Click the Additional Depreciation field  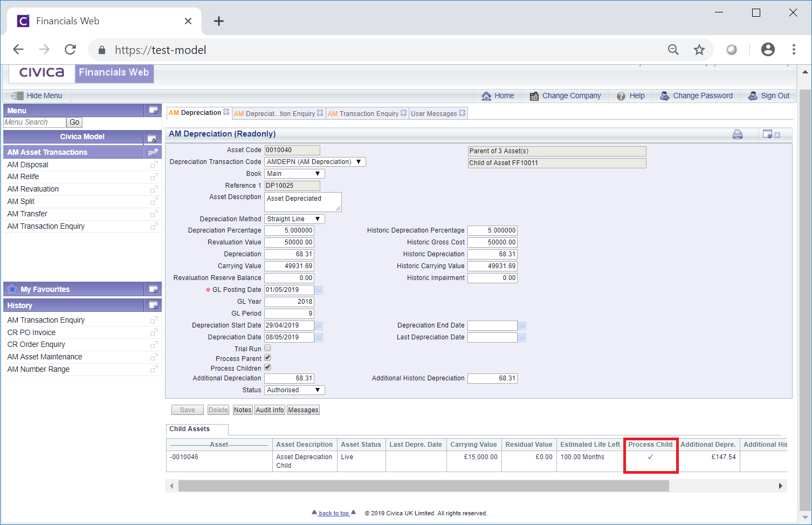[289, 379]
